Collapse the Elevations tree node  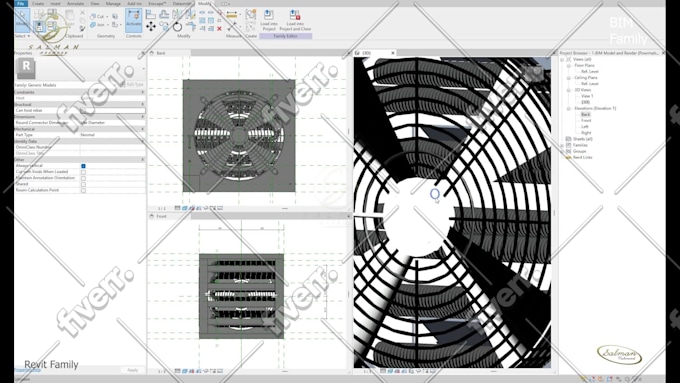[569, 108]
